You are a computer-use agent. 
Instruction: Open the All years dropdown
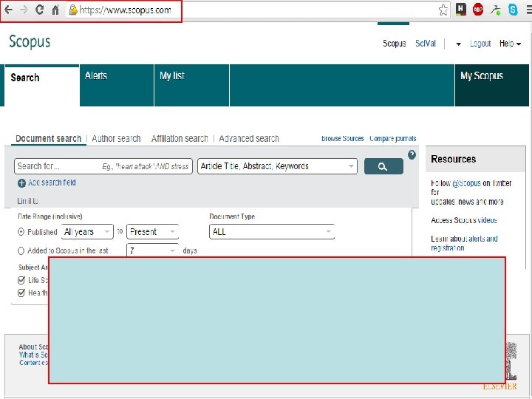point(87,232)
